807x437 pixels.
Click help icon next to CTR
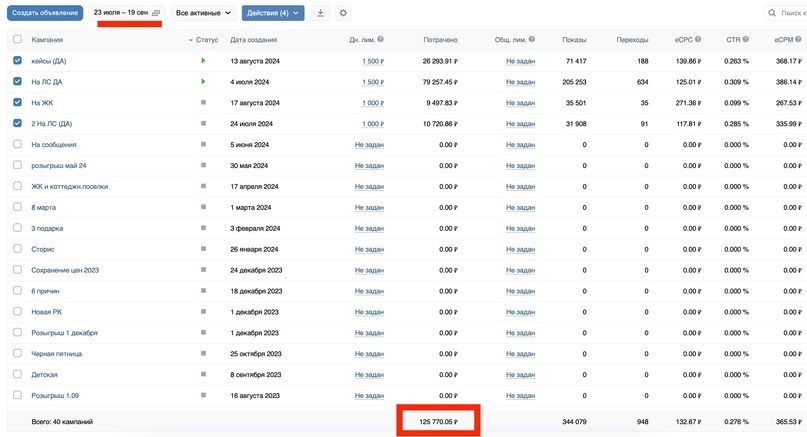click(745, 39)
